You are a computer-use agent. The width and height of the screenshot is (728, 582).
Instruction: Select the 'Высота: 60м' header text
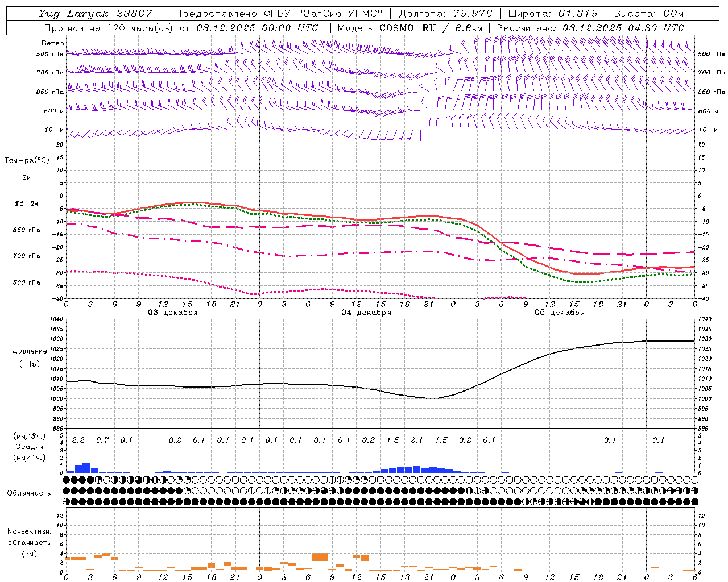[649, 14]
